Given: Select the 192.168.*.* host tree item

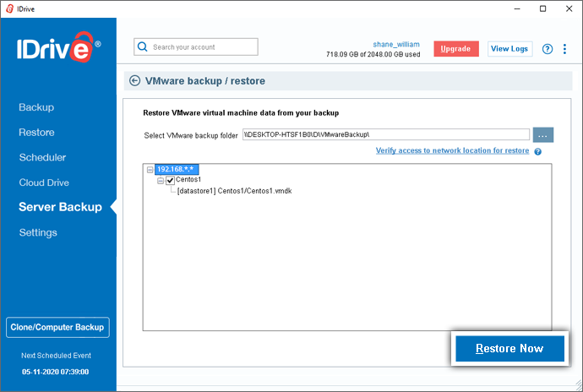Looking at the screenshot, I should (177, 169).
